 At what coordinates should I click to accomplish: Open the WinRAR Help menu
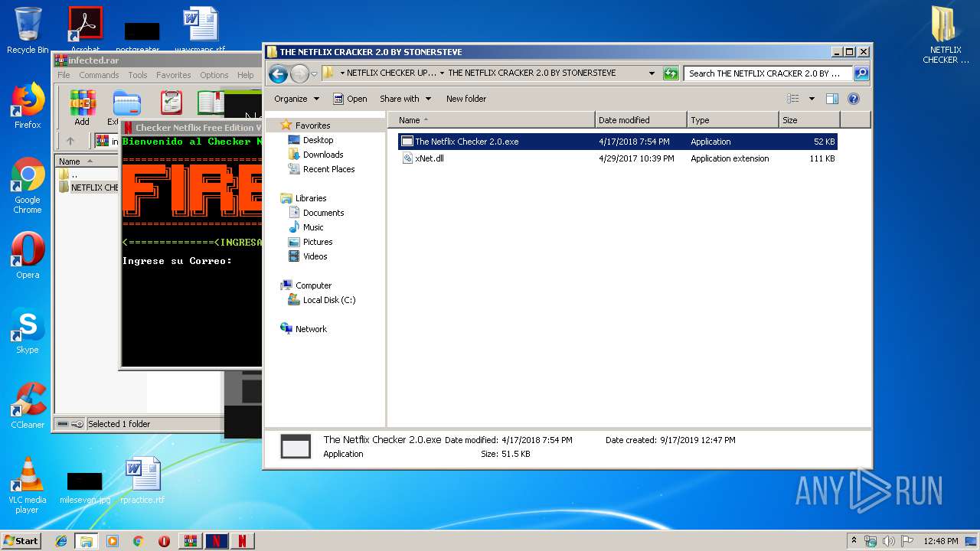[245, 75]
